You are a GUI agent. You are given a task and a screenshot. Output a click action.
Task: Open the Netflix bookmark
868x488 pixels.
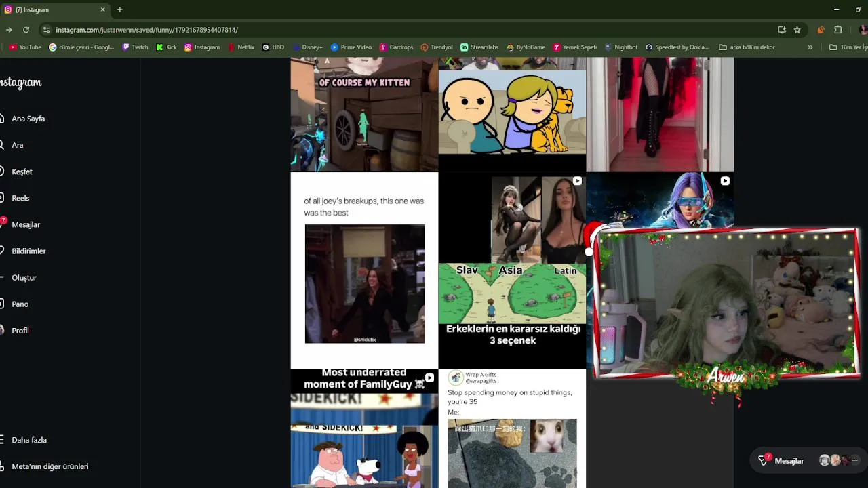(x=241, y=47)
